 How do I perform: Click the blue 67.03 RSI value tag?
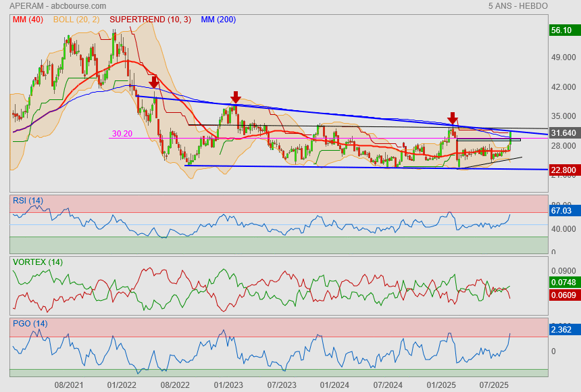[562, 211]
